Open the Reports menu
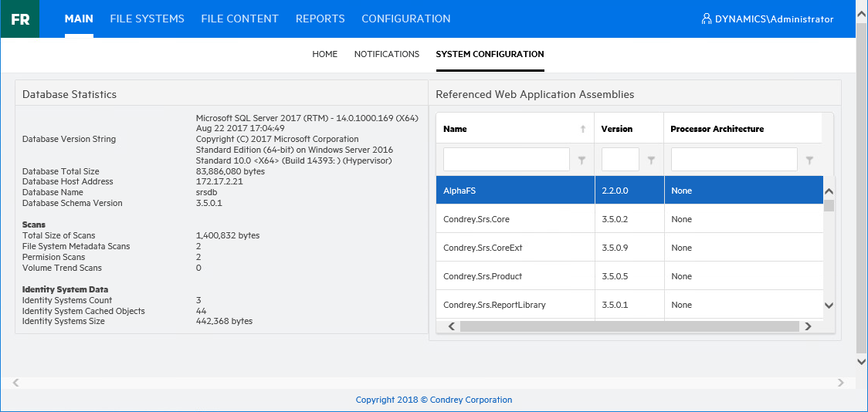 (x=320, y=19)
